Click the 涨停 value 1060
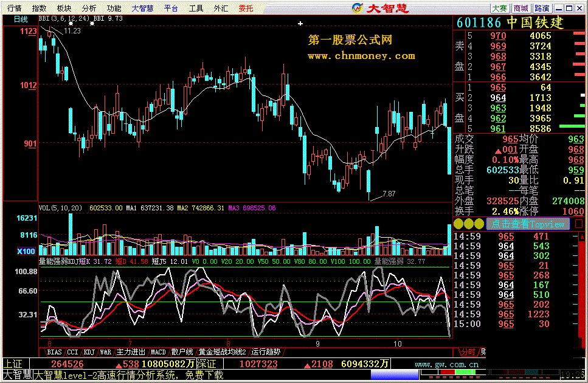The height and width of the screenshot is (383, 588). tap(573, 212)
